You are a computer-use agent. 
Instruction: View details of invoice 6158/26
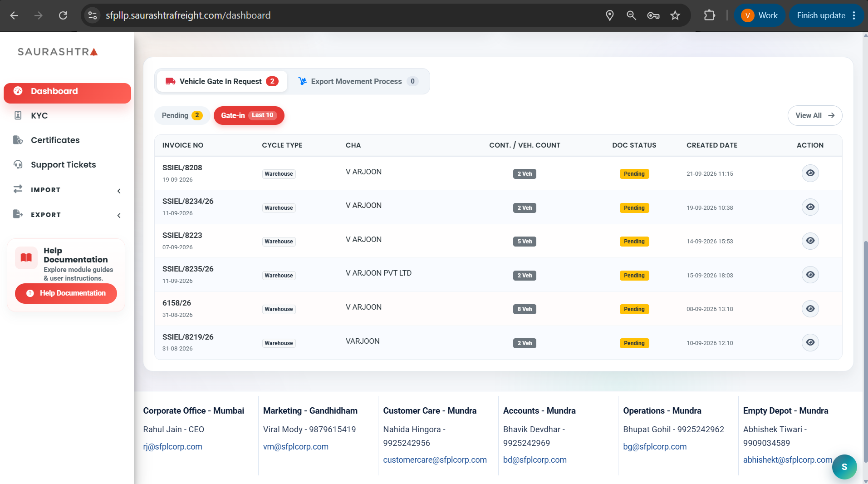pos(810,309)
